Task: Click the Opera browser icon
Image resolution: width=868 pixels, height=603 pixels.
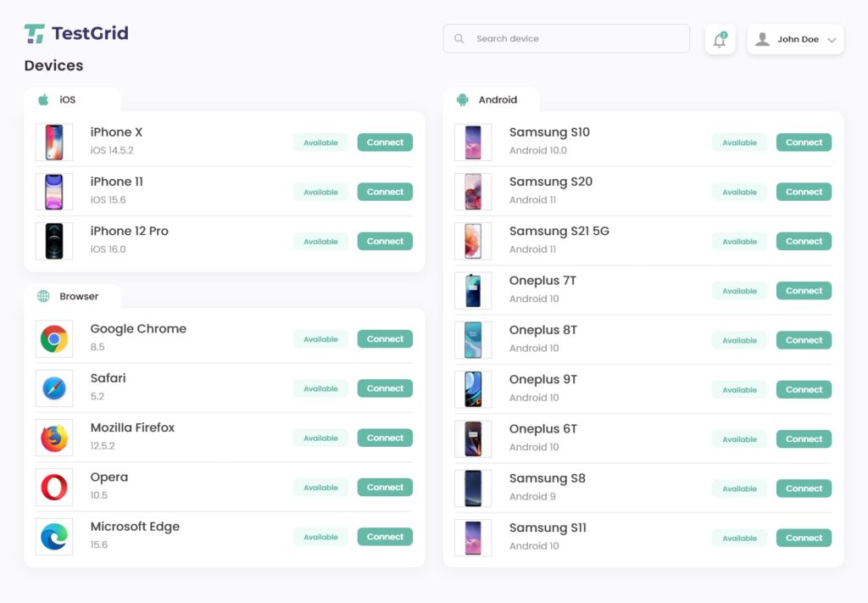Action: click(x=54, y=488)
